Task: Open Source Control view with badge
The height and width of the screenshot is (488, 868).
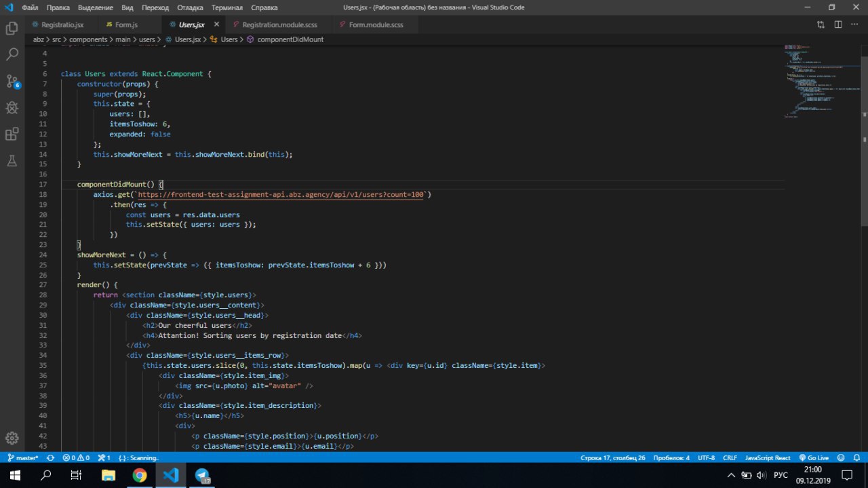Action: [x=12, y=81]
